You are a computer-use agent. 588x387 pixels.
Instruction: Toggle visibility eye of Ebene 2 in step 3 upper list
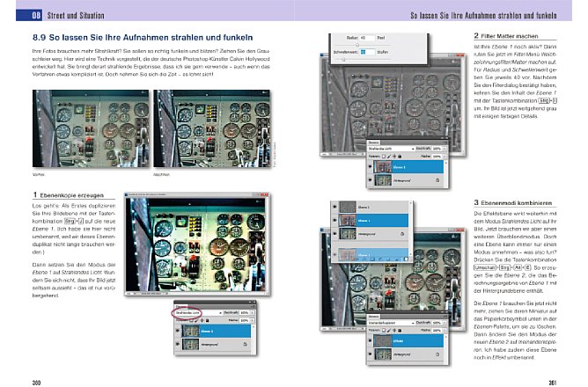pos(334,207)
